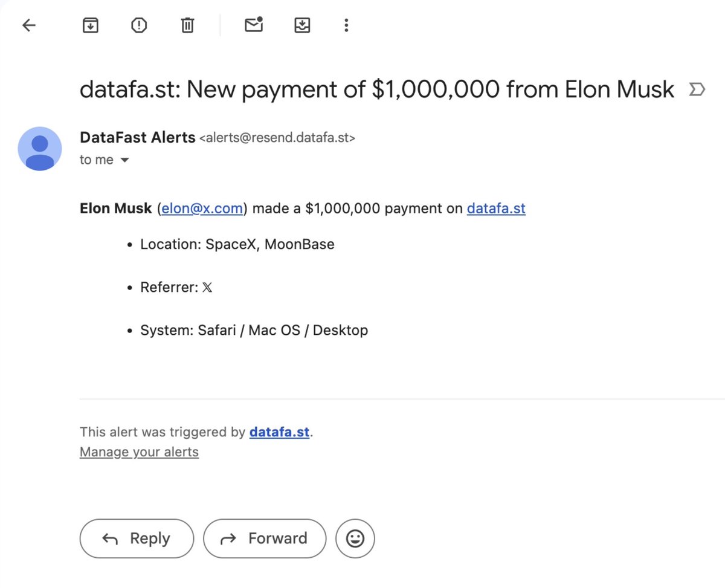This screenshot has height=588, width=725.
Task: Click the "Location: SpaceX, MoonBase" bullet
Action: click(237, 245)
